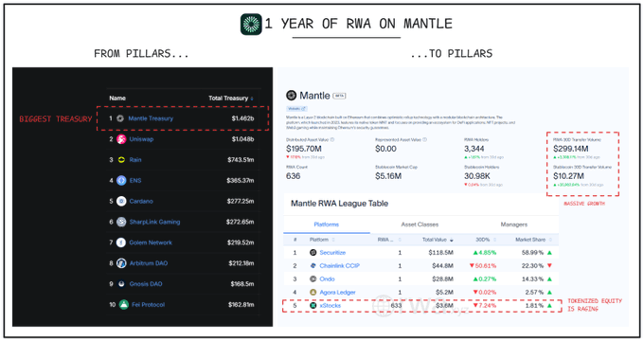
Task: Click the 3,344 RWA holders figure
Action: coord(474,149)
